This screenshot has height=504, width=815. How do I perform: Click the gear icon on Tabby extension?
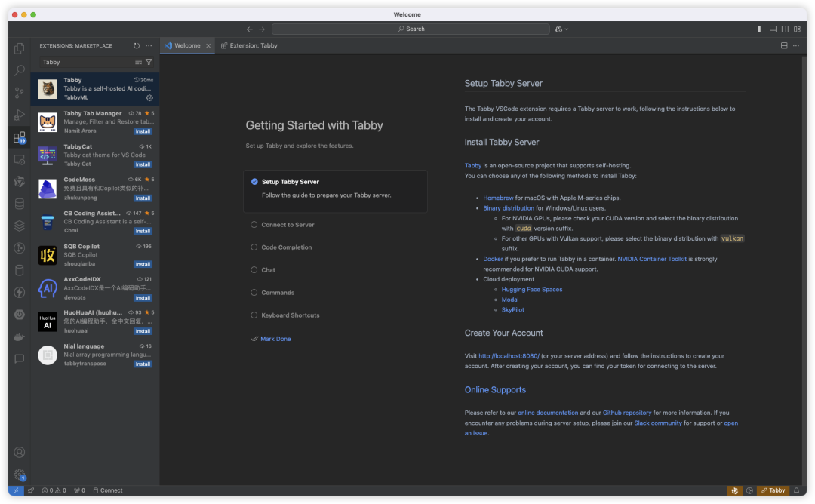point(149,97)
